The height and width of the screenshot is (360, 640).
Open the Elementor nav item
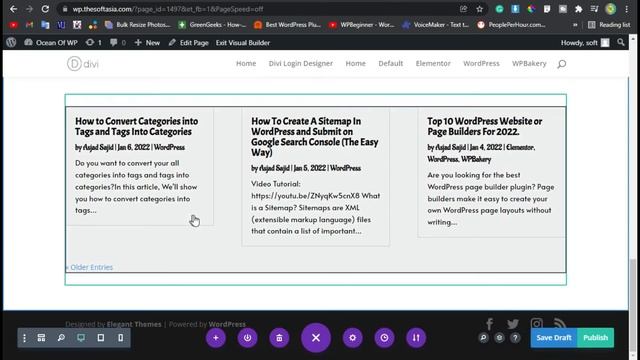tap(433, 63)
